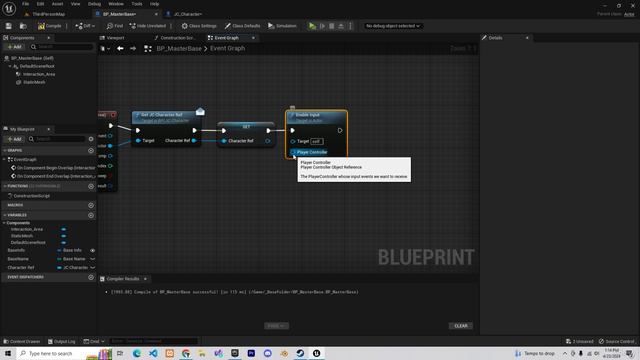The image size is (640, 360).
Task: Select StaticMesh in Components tree
Action: pos(34,82)
